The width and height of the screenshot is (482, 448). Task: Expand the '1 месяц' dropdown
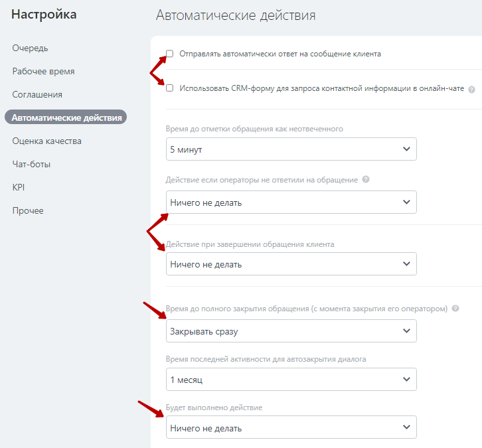[291, 380]
